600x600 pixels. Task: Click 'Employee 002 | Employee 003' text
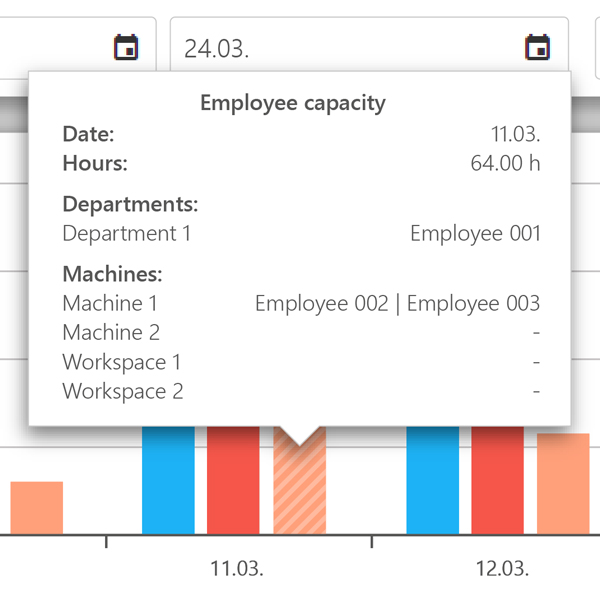coord(398,304)
